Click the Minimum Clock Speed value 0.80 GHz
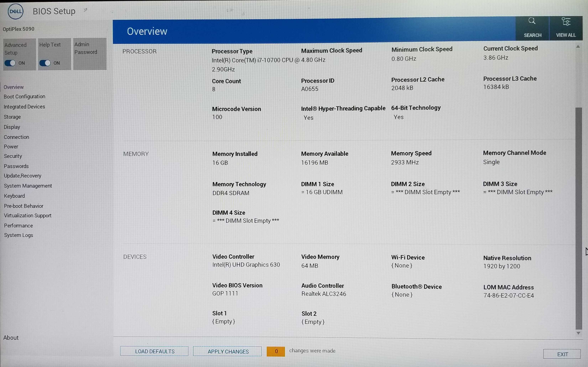This screenshot has height=367, width=588. pyautogui.click(x=404, y=59)
